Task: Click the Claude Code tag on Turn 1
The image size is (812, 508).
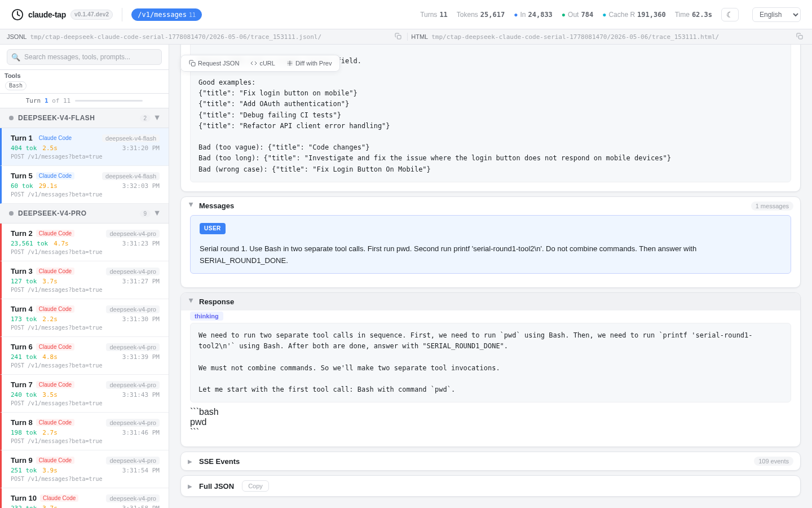Action: [55, 138]
